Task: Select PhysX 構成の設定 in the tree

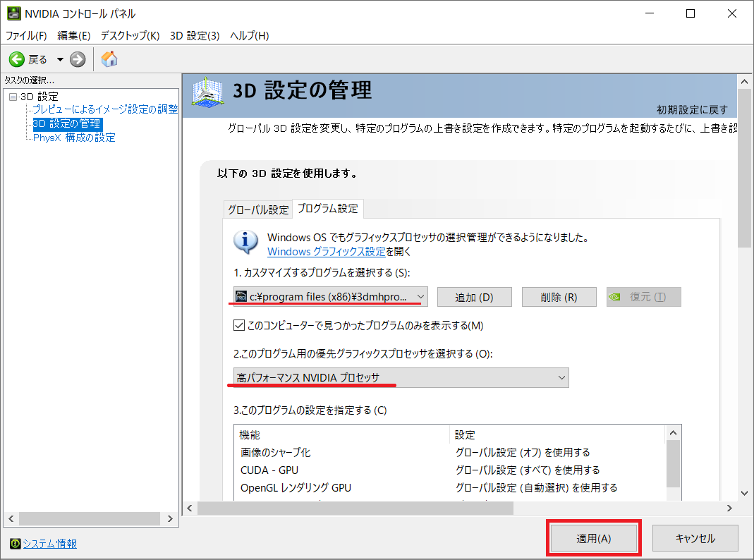Action: click(x=74, y=138)
